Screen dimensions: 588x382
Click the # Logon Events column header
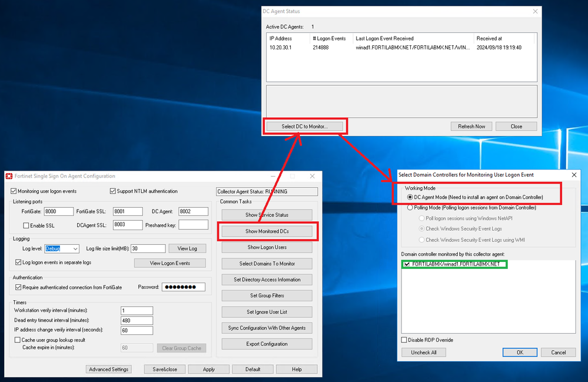point(331,39)
